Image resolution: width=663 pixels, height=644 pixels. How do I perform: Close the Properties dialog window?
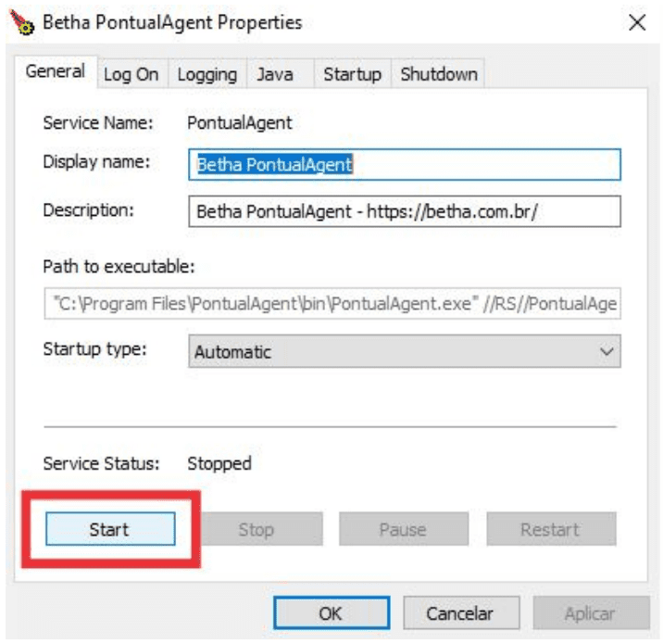click(x=637, y=23)
